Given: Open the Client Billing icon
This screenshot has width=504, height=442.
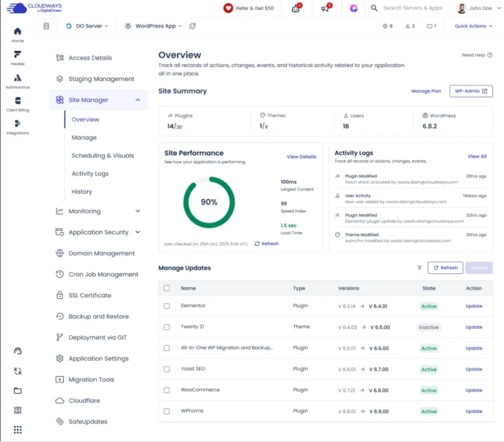Looking at the screenshot, I should [18, 100].
